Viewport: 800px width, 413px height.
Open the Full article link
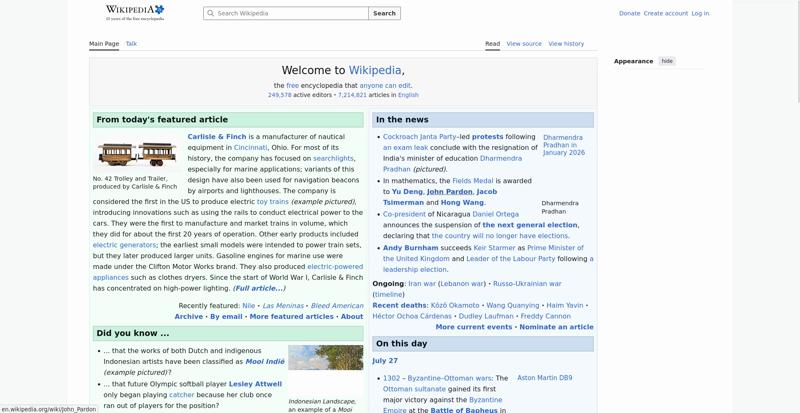coord(259,288)
